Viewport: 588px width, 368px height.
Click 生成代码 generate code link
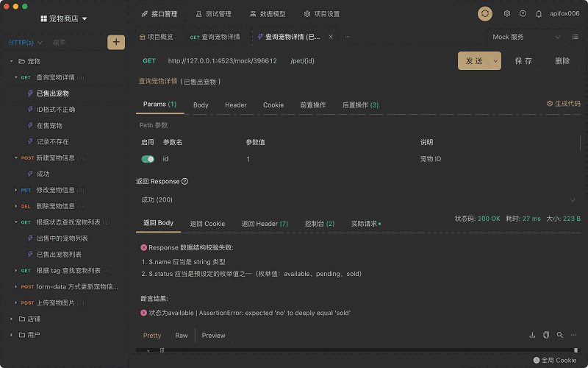point(564,104)
